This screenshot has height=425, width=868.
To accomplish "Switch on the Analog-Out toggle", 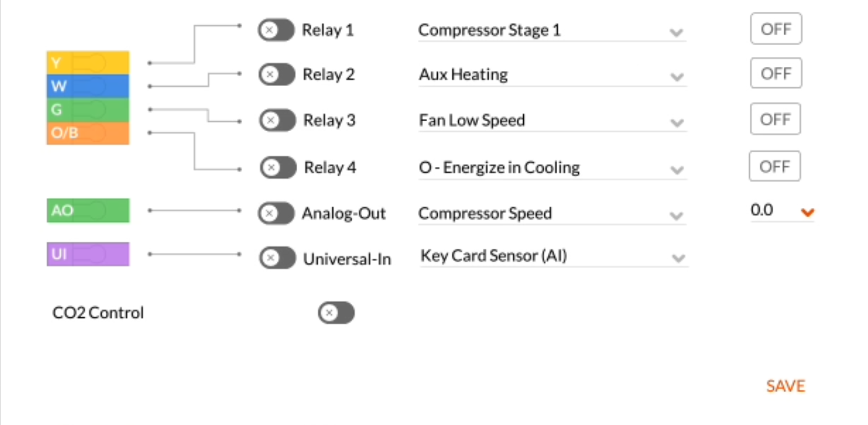I will pos(276,213).
